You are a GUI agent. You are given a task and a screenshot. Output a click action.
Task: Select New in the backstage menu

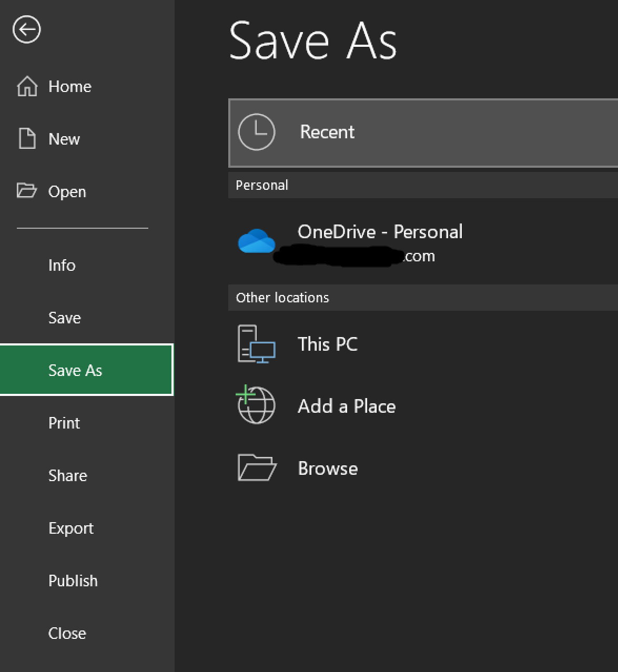coord(64,139)
